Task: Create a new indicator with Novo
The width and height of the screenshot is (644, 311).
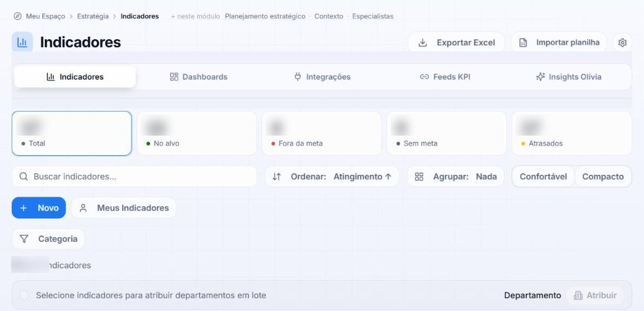Action: click(39, 208)
